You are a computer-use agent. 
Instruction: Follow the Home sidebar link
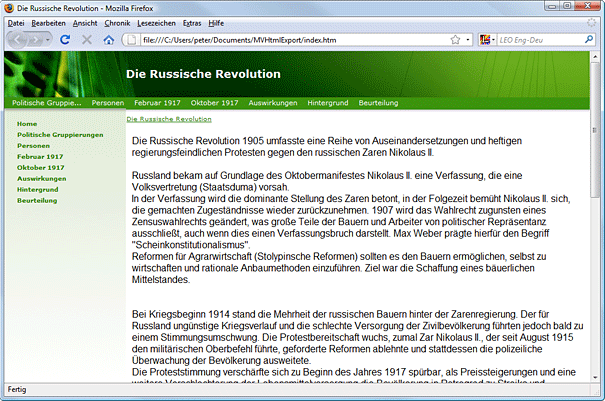[27, 124]
